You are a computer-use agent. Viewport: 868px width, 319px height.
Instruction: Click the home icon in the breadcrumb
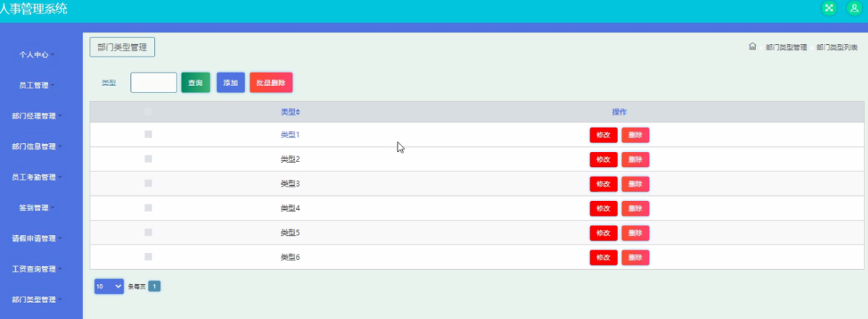[752, 46]
